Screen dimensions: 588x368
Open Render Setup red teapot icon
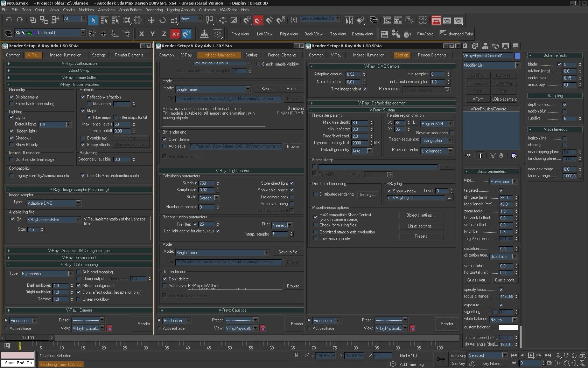tap(436, 20)
